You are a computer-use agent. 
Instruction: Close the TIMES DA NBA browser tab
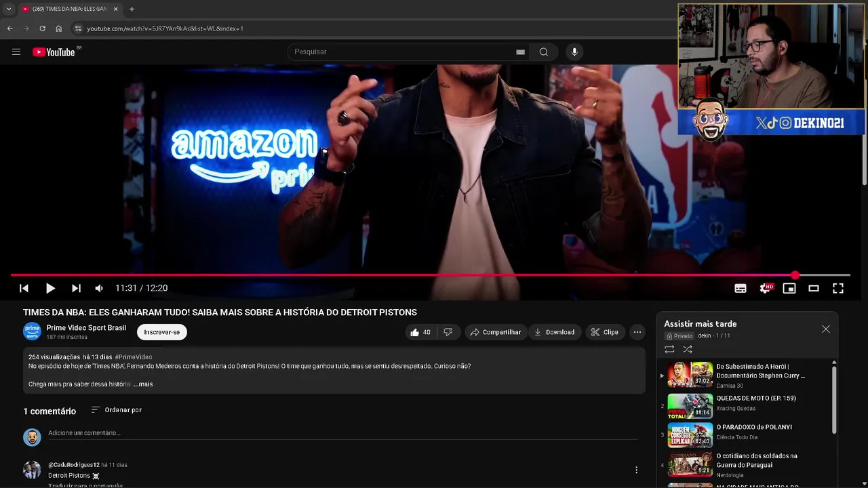[x=115, y=9]
